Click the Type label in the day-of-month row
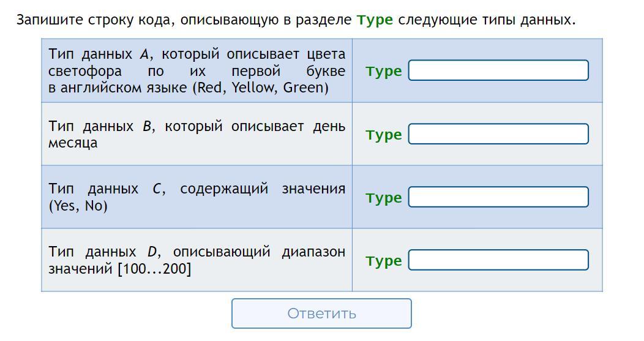 383,135
